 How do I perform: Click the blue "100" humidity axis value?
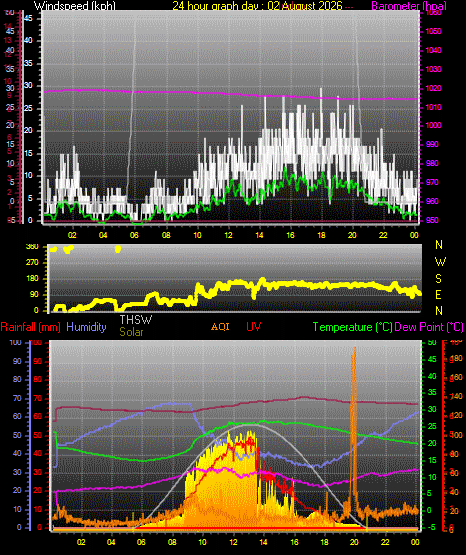16,342
